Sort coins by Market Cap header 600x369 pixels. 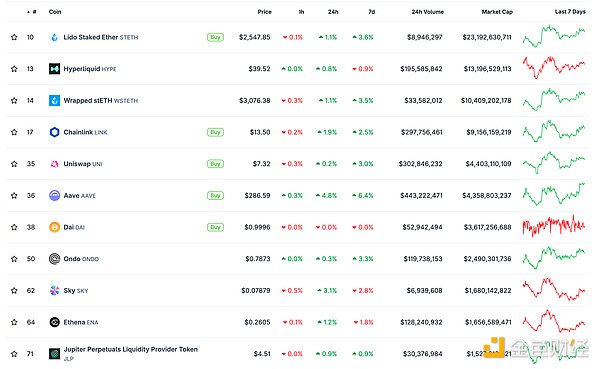click(x=497, y=12)
